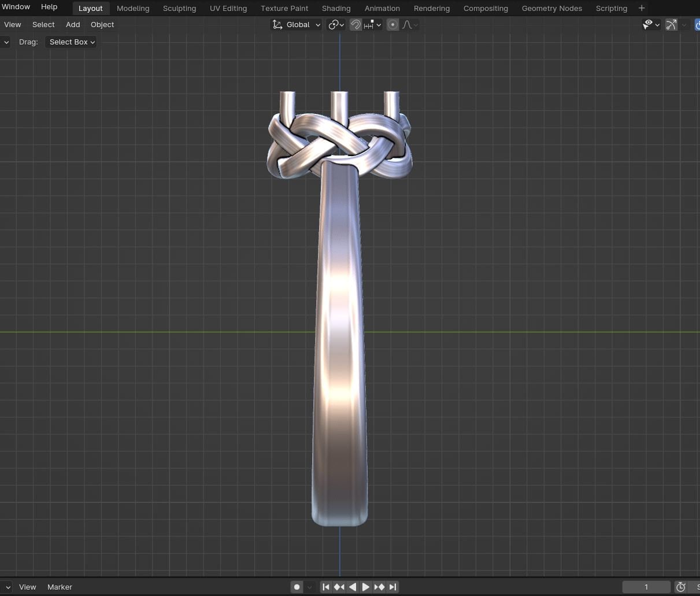
Task: Switch to the Shading workspace tab
Action: [x=336, y=8]
